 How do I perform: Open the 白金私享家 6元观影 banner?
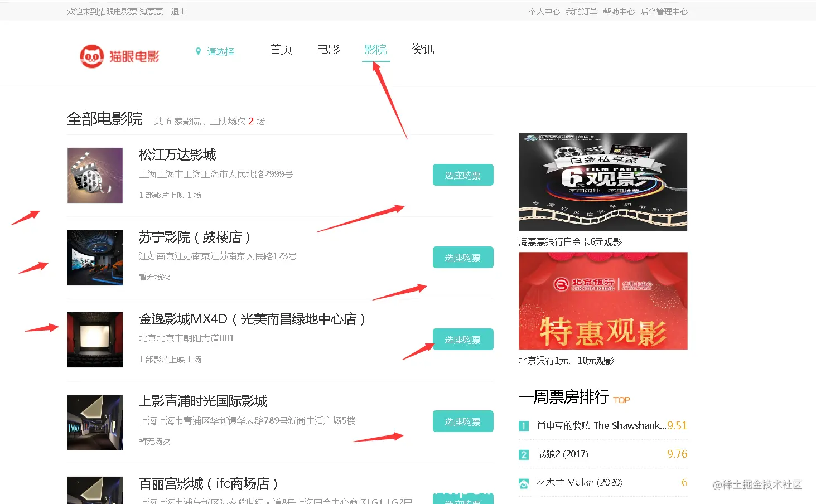(603, 182)
